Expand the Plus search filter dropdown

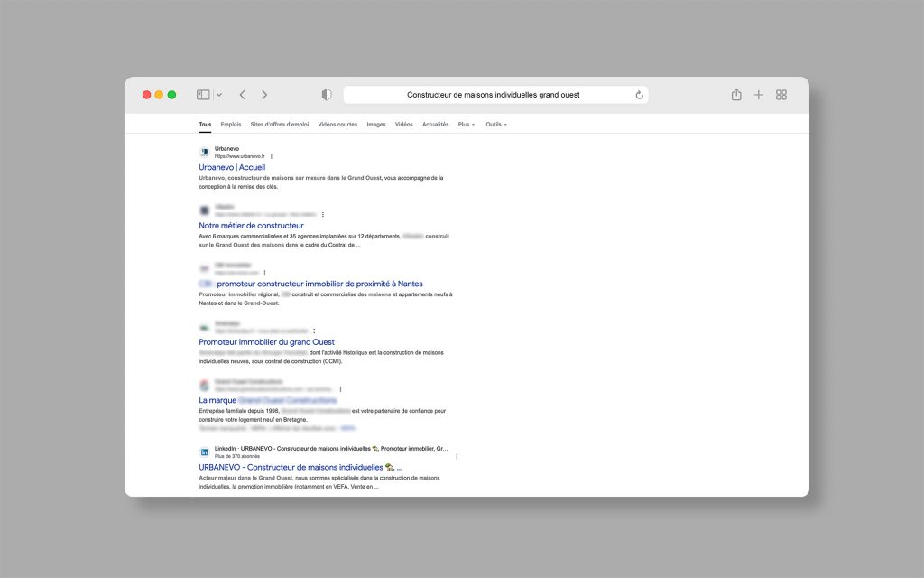[x=466, y=125]
